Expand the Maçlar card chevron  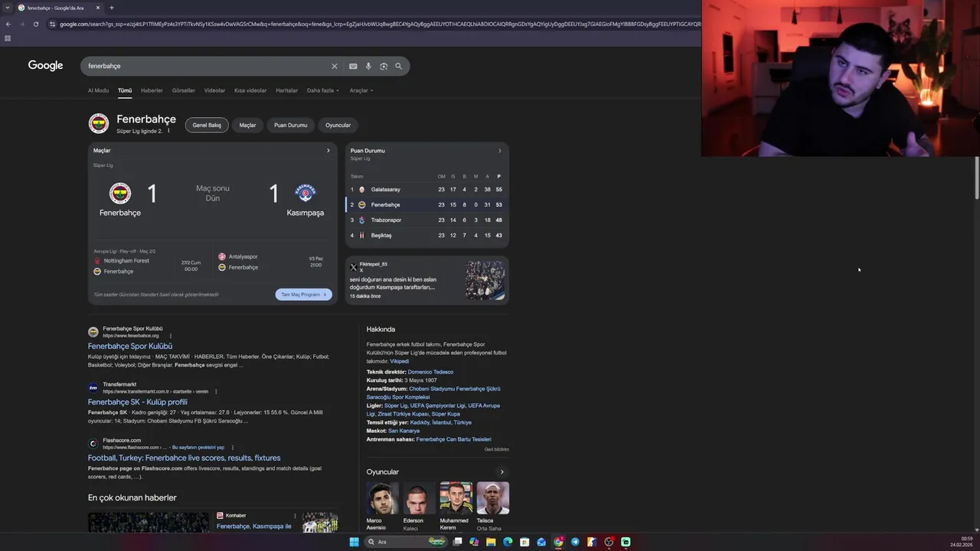click(328, 151)
